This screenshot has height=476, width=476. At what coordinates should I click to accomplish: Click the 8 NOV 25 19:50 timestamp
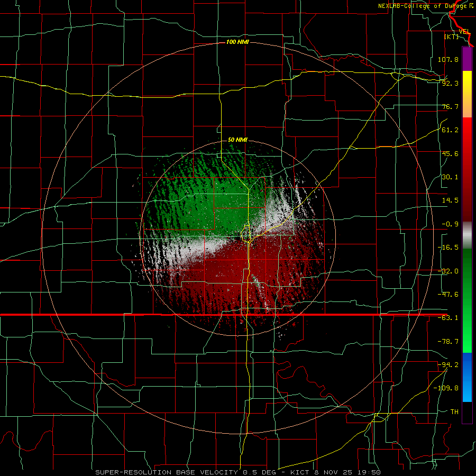pyautogui.click(x=348, y=472)
